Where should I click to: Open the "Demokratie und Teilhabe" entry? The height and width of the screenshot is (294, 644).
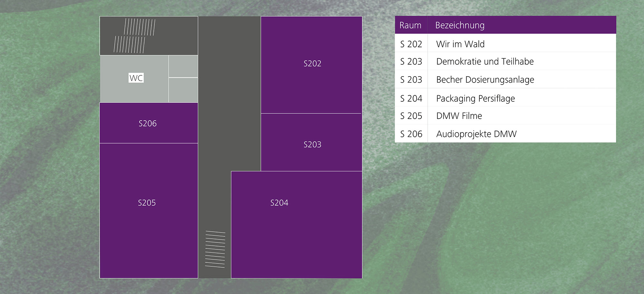point(485,61)
